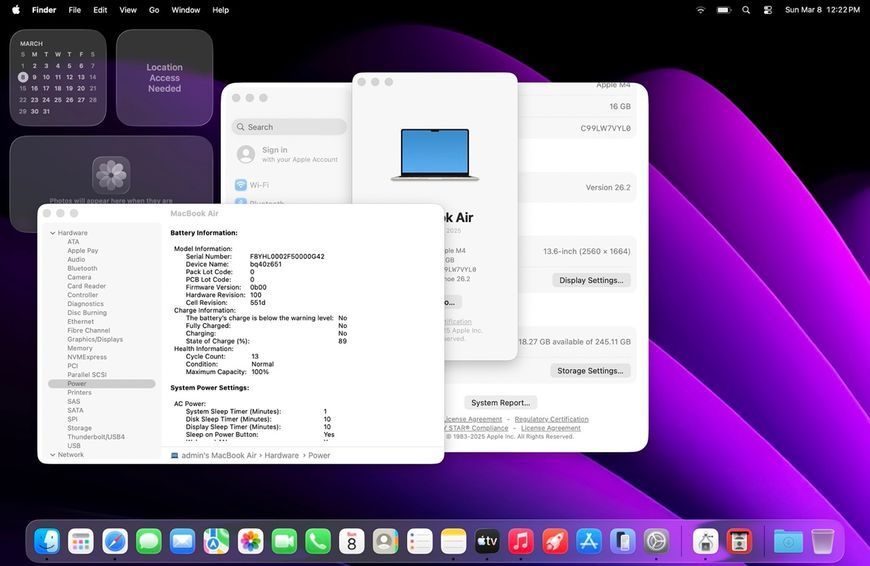Open the Downloads folder in dock
The width and height of the screenshot is (870, 566).
[x=788, y=541]
